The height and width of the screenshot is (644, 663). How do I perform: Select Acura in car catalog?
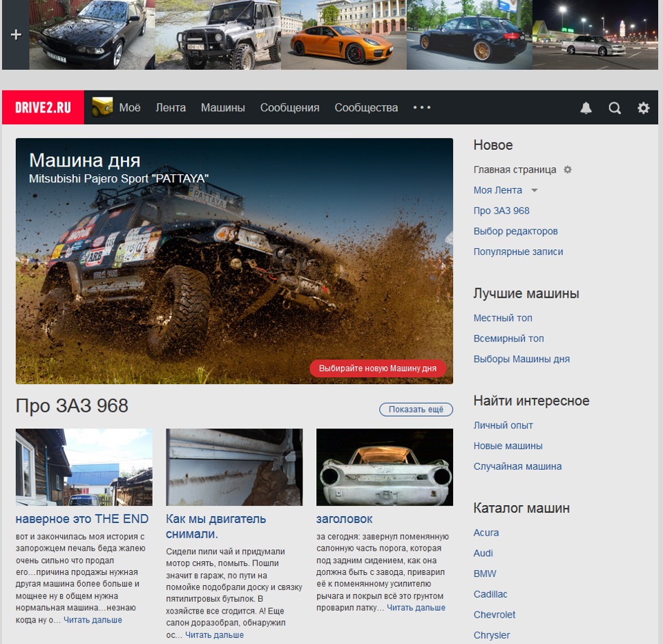point(486,533)
